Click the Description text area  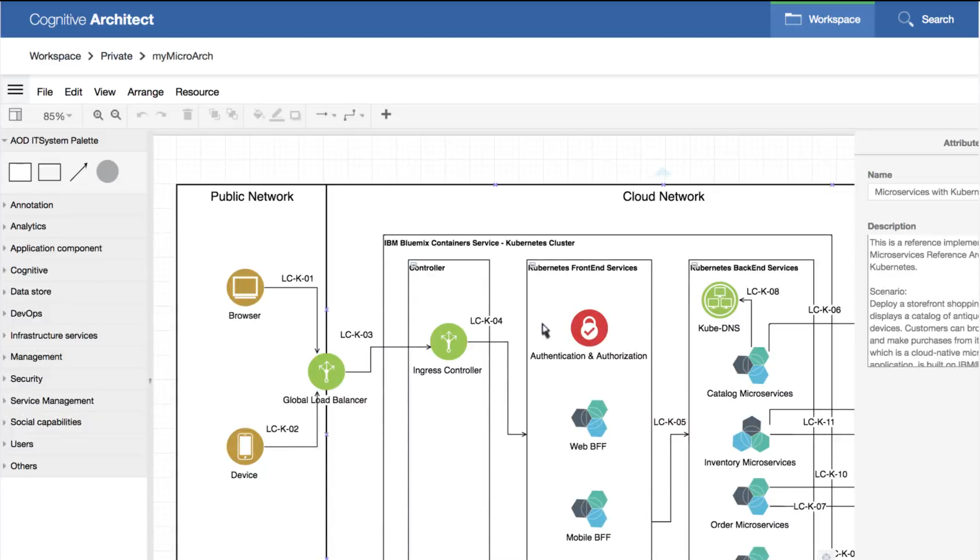tap(924, 301)
